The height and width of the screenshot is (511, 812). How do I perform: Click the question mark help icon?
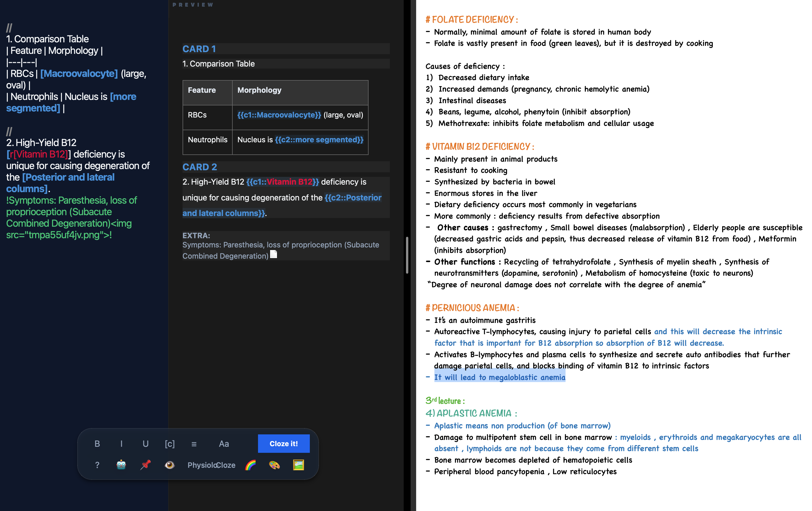(x=97, y=465)
